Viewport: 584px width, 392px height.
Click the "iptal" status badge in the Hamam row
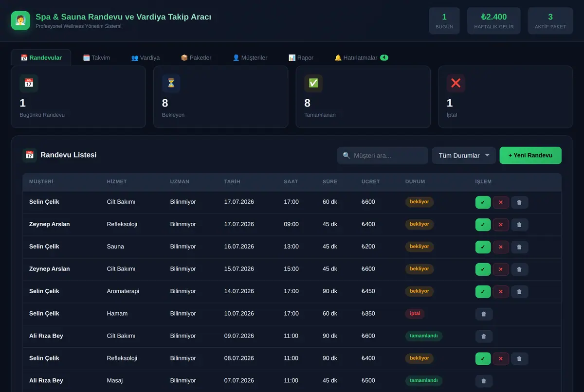(415, 314)
